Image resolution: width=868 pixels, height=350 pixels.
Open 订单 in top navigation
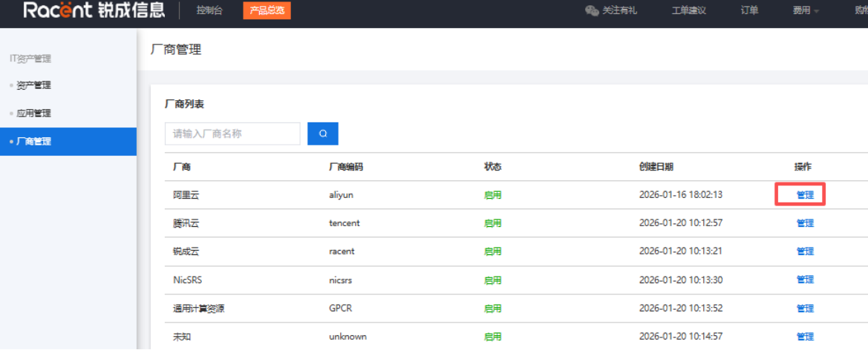[749, 11]
